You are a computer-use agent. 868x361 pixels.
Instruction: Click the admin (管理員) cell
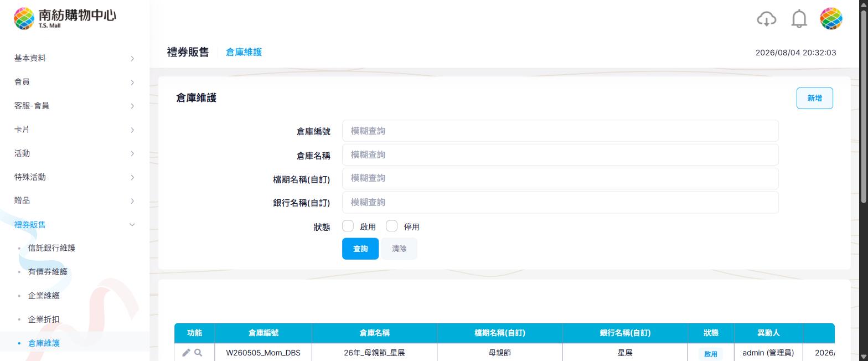point(768,353)
